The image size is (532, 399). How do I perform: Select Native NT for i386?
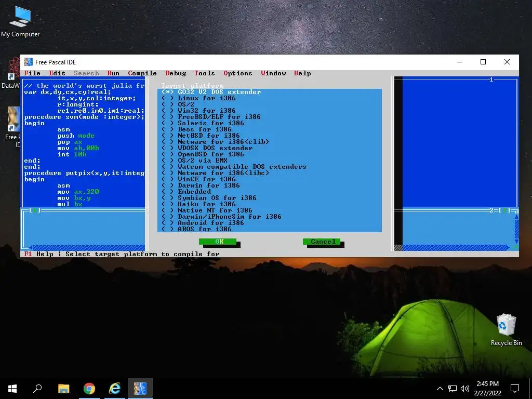[207, 210]
